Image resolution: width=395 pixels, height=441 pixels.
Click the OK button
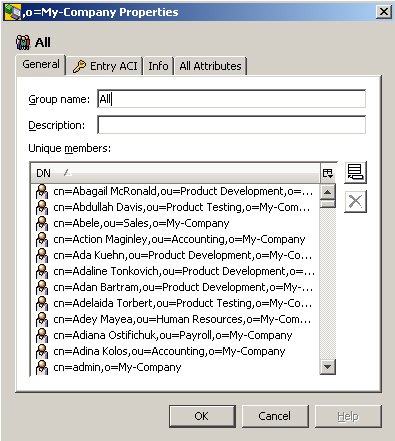(202, 416)
